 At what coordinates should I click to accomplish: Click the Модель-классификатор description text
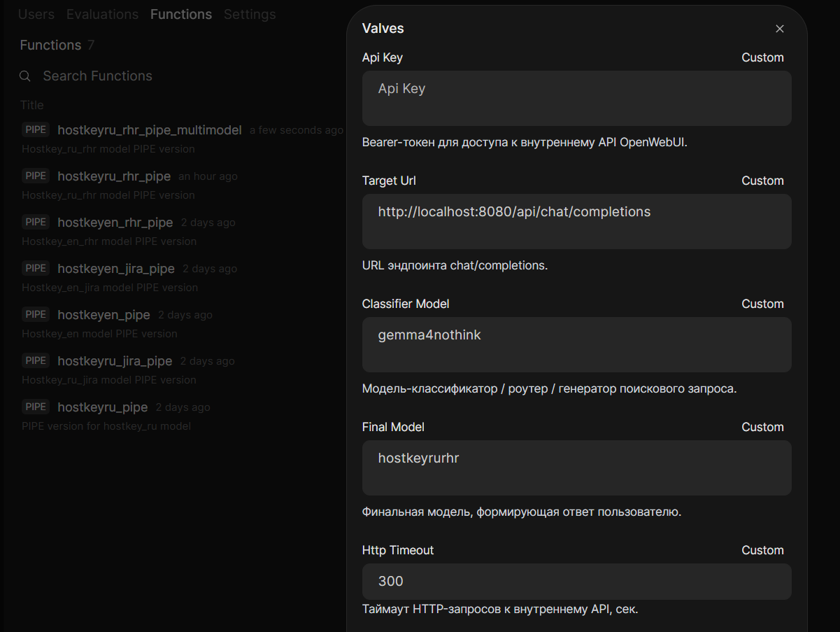(x=549, y=388)
